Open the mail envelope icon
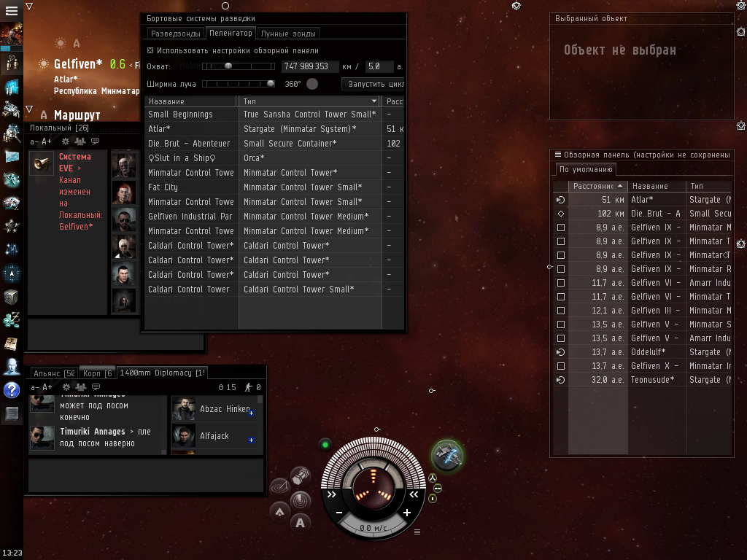The height and width of the screenshot is (560, 747). [x=12, y=157]
